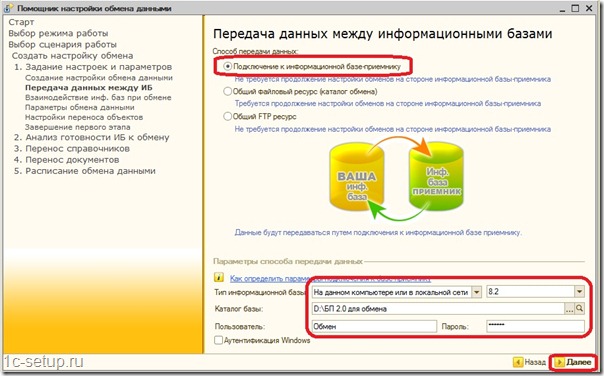The width and height of the screenshot is (604, 376).
Task: Click the 'Назад' button
Action: tap(530, 362)
